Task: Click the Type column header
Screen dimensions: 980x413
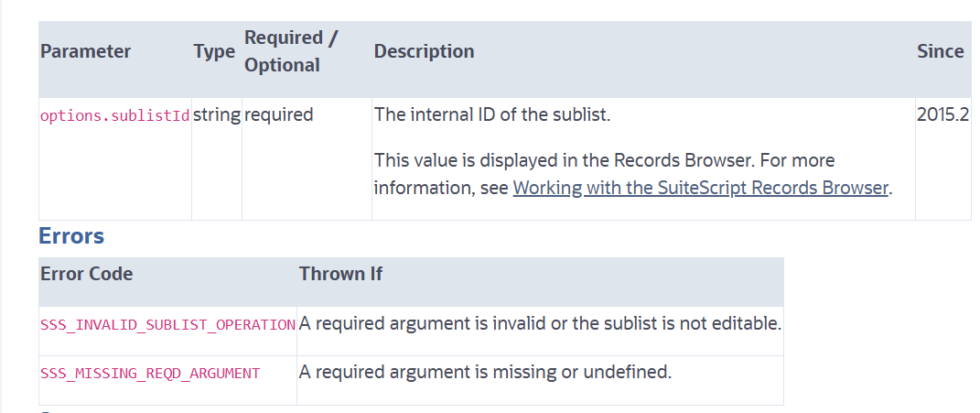Action: click(x=214, y=52)
